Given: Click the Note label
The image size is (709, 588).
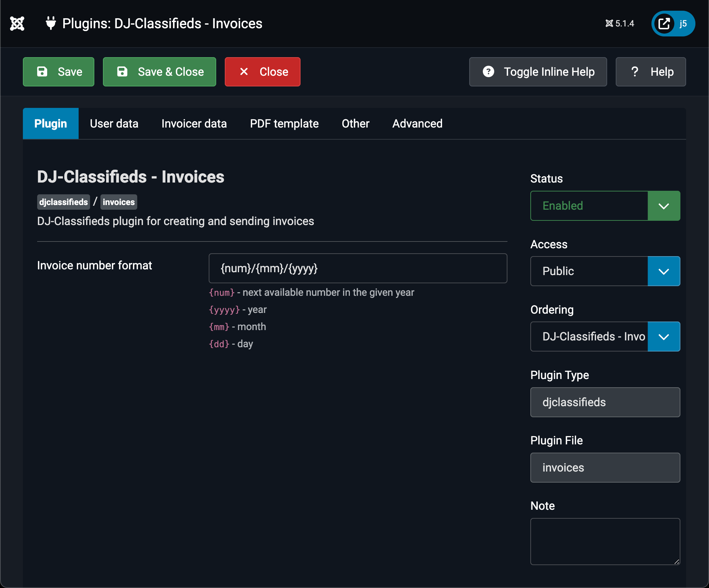Looking at the screenshot, I should (542, 506).
